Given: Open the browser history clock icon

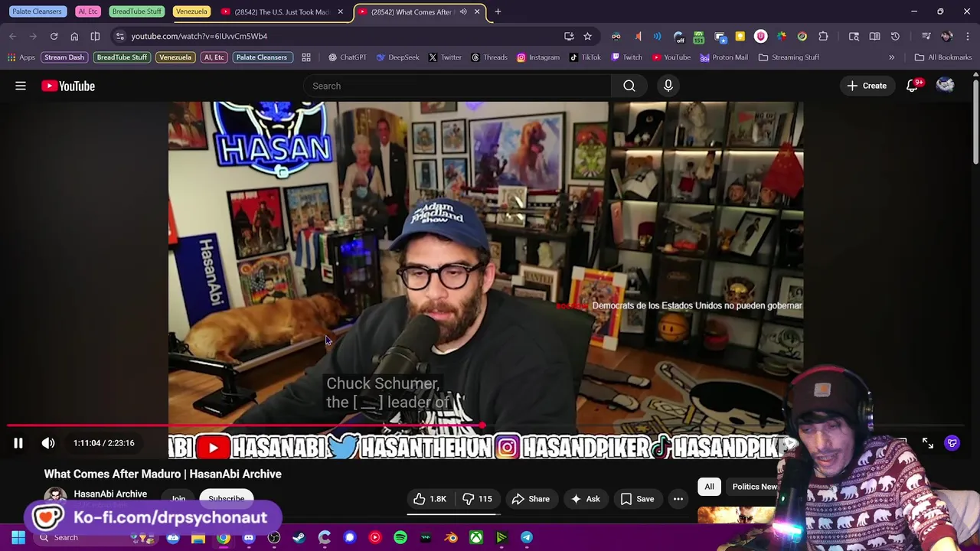Looking at the screenshot, I should pos(895,36).
